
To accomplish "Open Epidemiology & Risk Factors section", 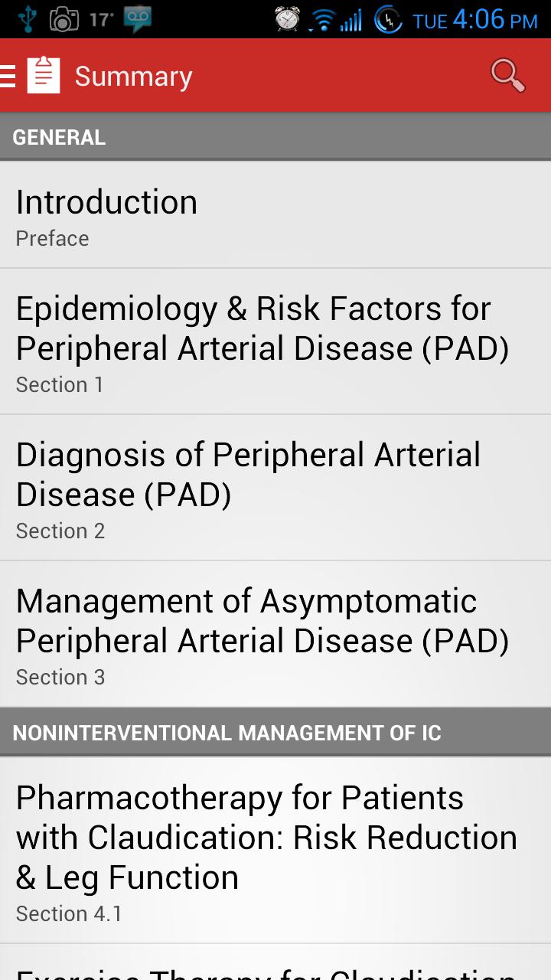I will coord(275,341).
